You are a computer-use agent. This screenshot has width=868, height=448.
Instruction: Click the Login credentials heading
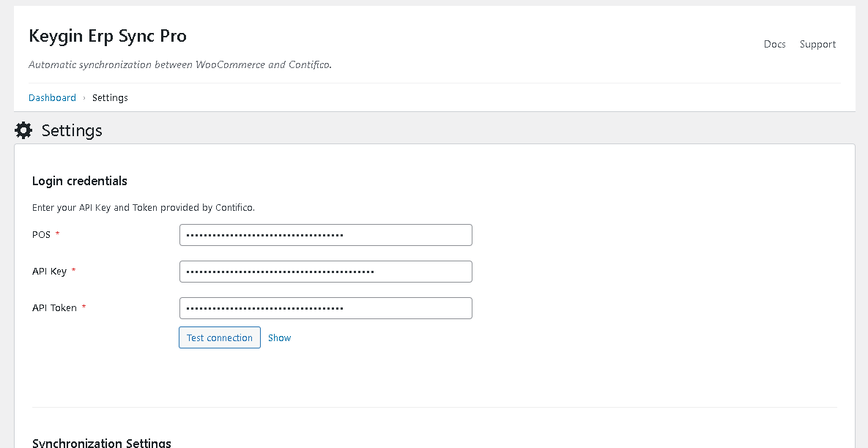80,181
